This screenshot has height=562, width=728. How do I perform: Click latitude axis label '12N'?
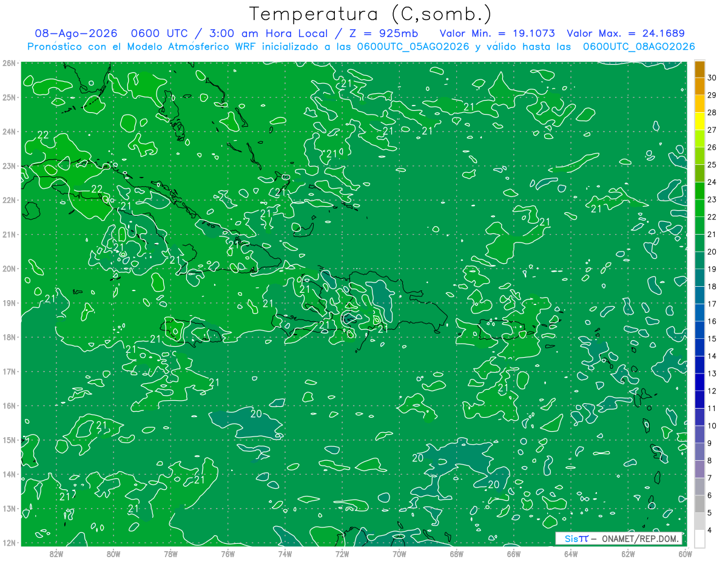click(10, 543)
